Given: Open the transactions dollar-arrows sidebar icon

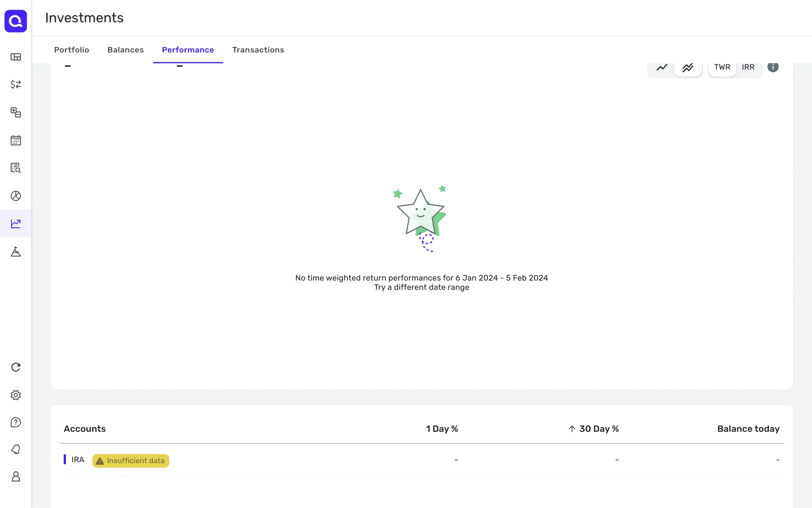Looking at the screenshot, I should click(x=16, y=84).
